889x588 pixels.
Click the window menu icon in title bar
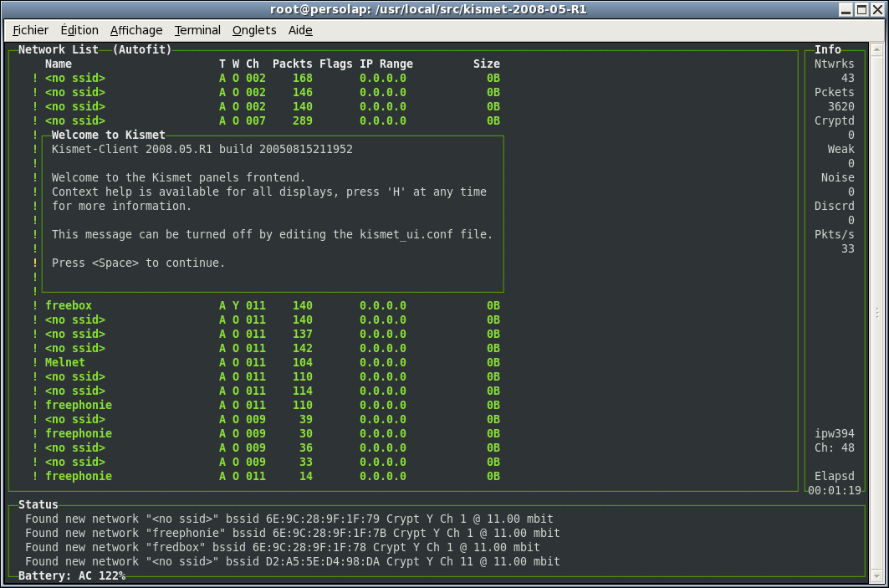[9, 9]
